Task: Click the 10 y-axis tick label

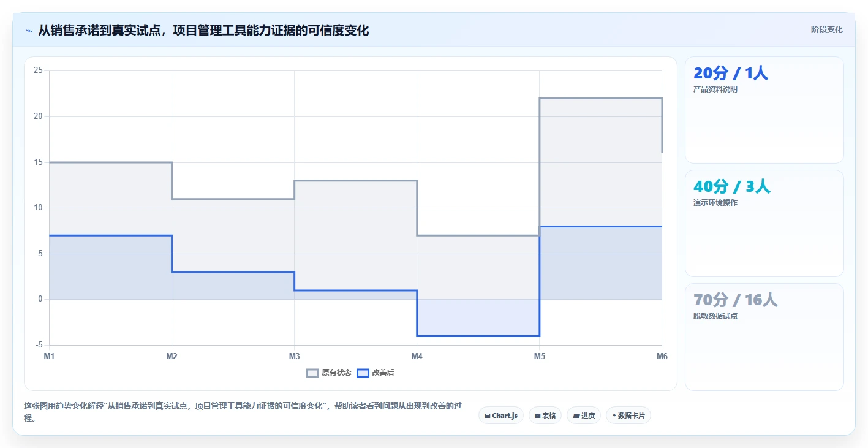Action: [38, 208]
